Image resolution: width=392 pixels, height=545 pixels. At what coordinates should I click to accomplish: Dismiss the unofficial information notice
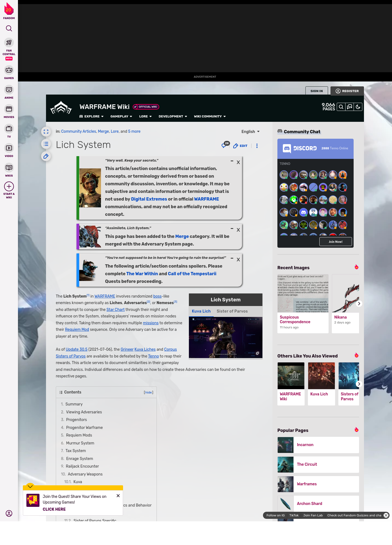(238, 162)
